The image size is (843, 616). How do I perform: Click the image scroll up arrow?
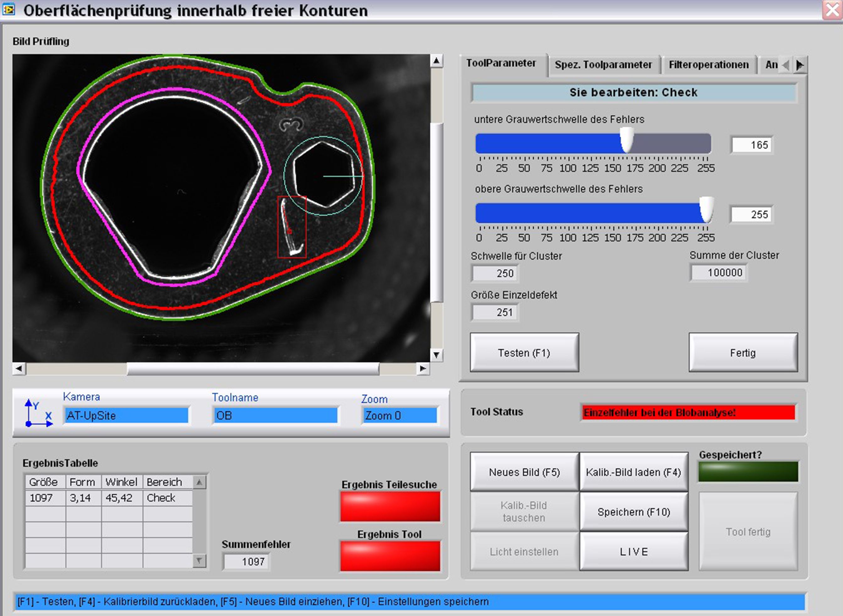(x=437, y=60)
